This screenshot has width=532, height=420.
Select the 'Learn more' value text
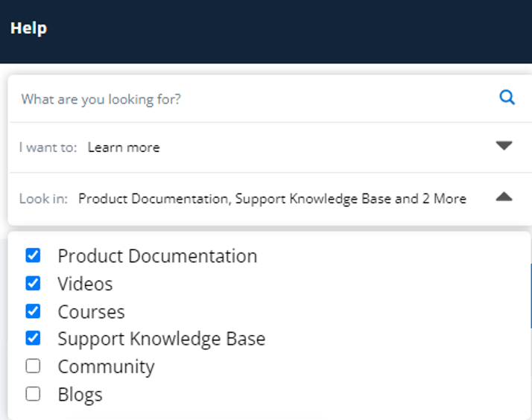124,147
